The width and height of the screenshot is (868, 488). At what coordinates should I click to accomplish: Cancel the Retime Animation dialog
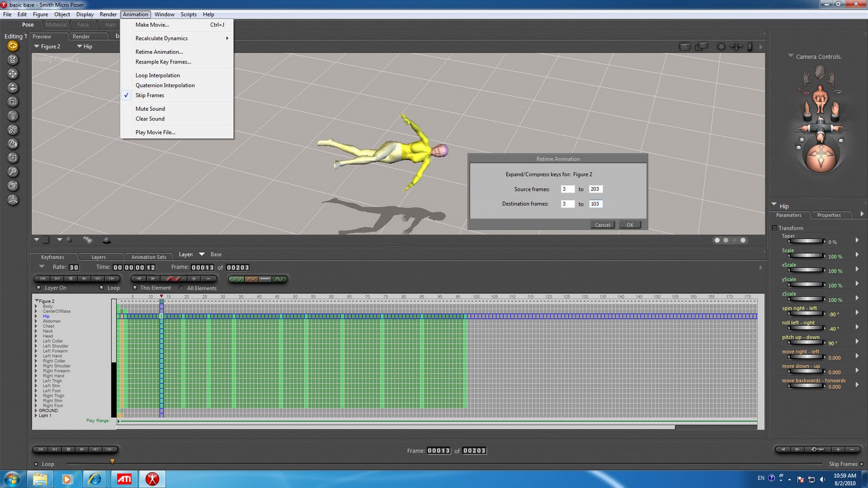[x=602, y=225]
